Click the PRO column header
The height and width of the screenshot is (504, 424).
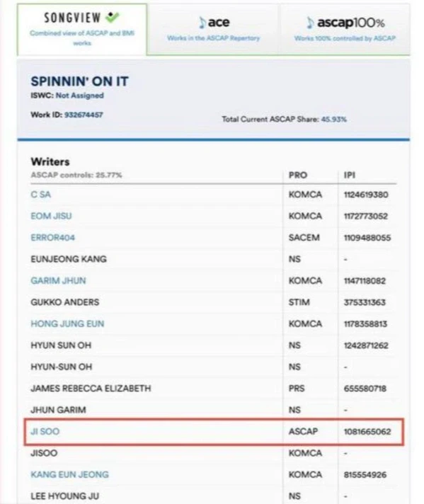click(x=298, y=175)
